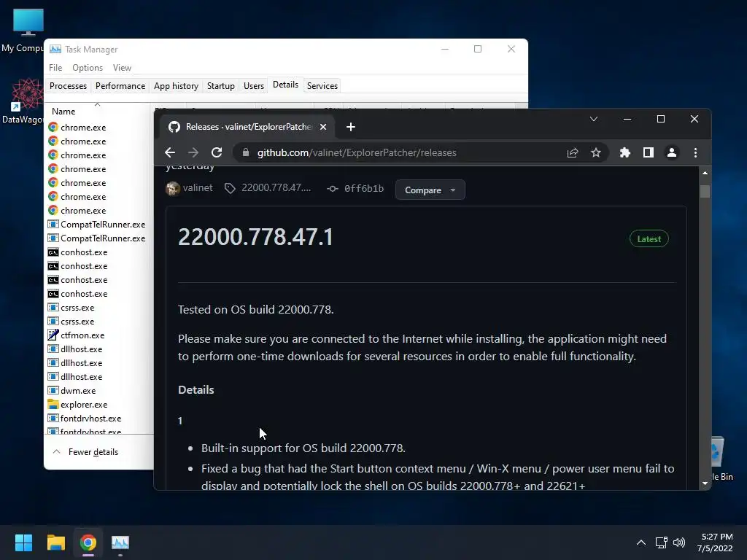The width and height of the screenshot is (747, 560).
Task: Toggle Chrome side panel icon
Action: (x=649, y=152)
